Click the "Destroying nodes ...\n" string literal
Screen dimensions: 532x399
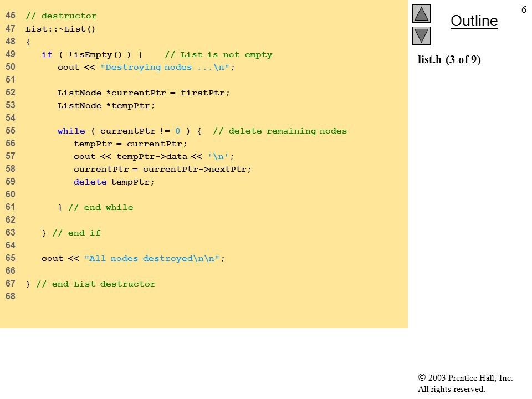pyautogui.click(x=165, y=67)
